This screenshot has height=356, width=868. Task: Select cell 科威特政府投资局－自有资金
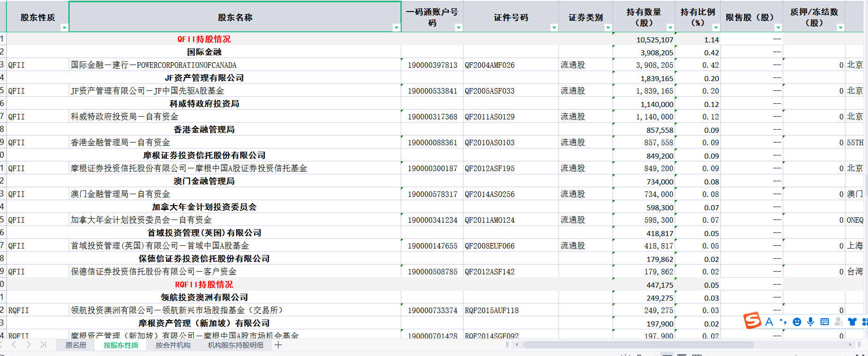[x=235, y=117]
